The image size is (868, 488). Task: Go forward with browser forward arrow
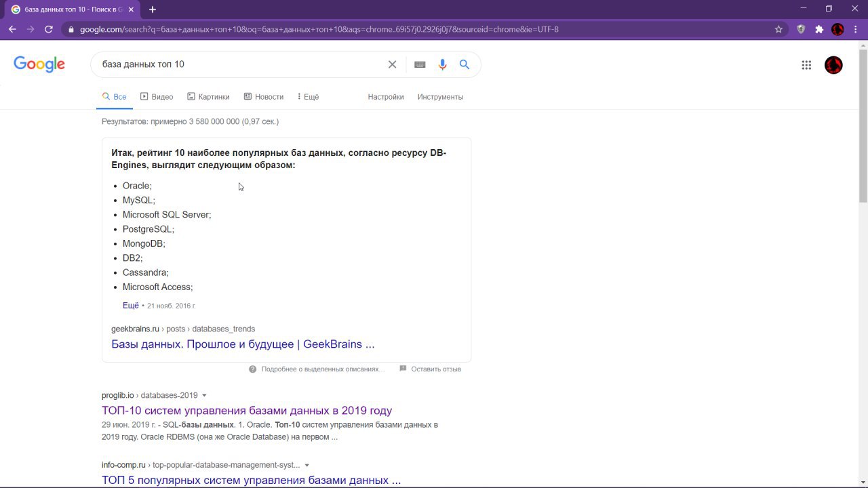pos(31,29)
